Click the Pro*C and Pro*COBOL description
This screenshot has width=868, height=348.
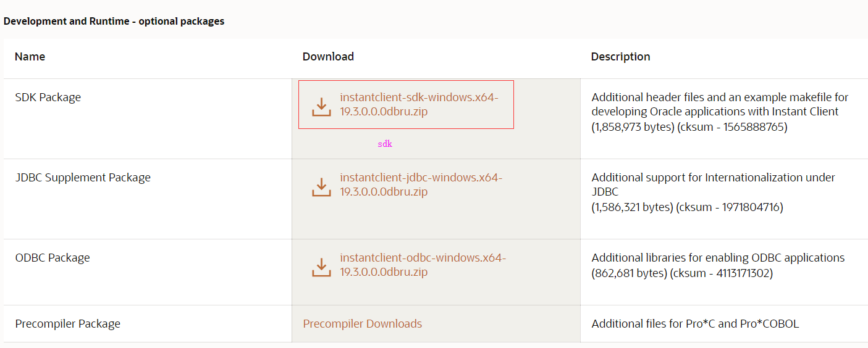[x=695, y=324]
